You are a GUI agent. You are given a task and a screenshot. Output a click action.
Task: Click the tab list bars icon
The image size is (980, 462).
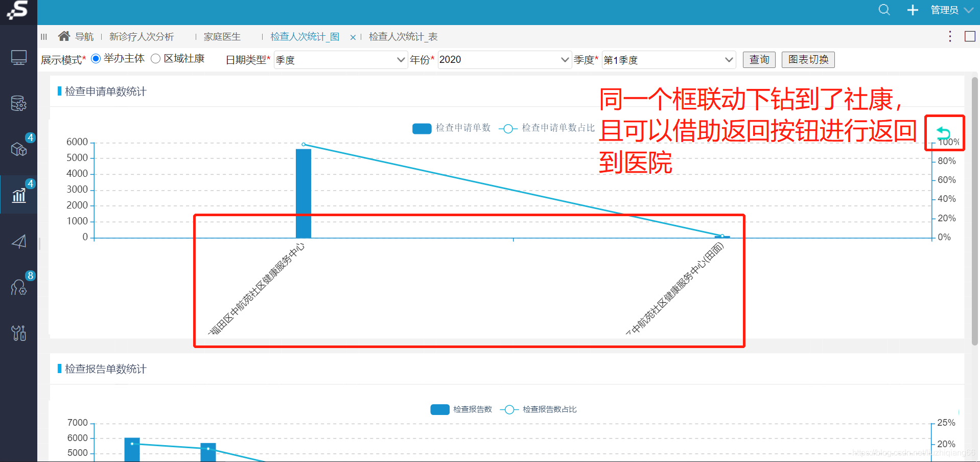[44, 37]
